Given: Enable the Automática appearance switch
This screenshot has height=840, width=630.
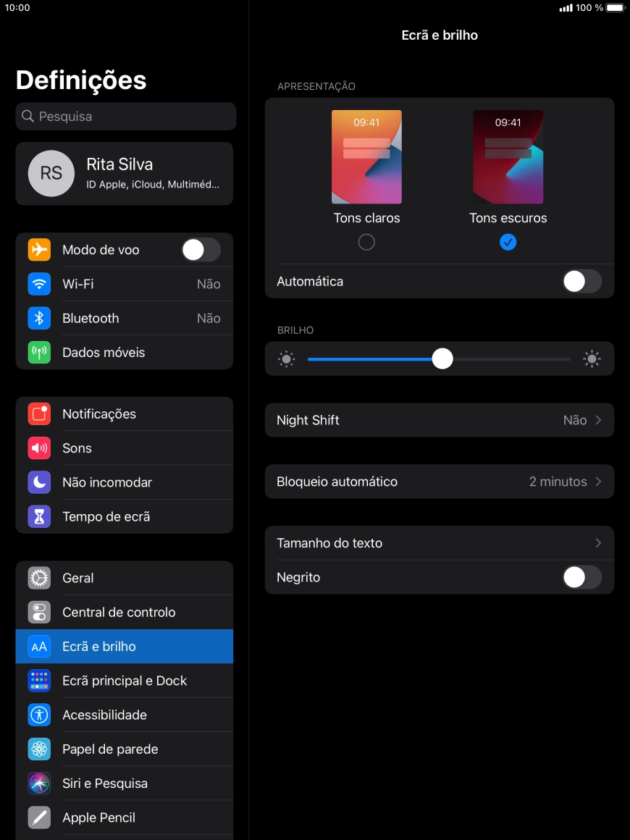Looking at the screenshot, I should point(581,282).
